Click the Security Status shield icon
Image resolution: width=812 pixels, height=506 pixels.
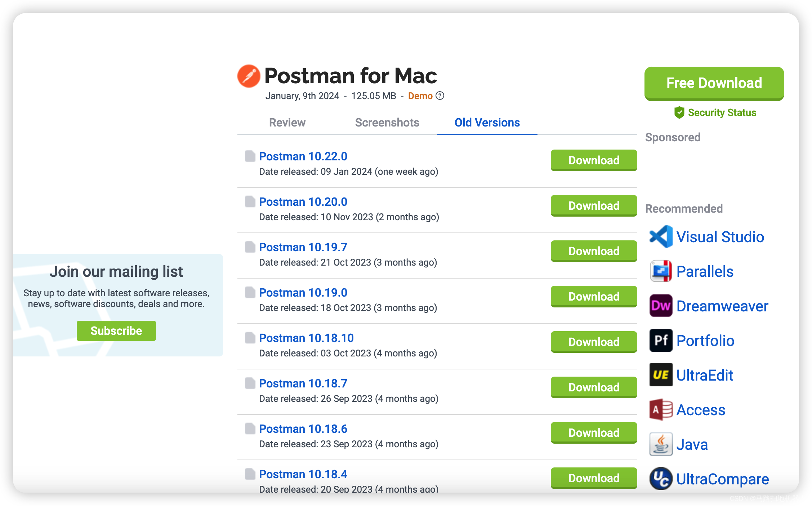click(x=679, y=112)
